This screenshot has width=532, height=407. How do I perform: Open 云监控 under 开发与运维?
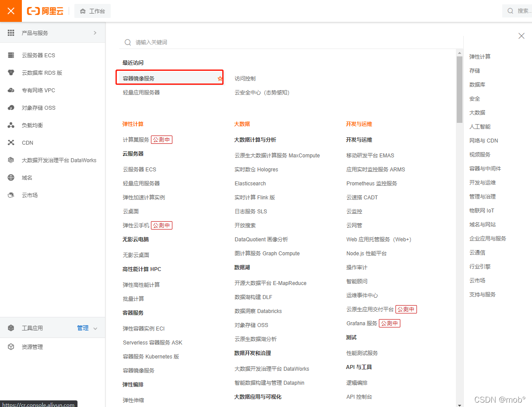click(354, 212)
